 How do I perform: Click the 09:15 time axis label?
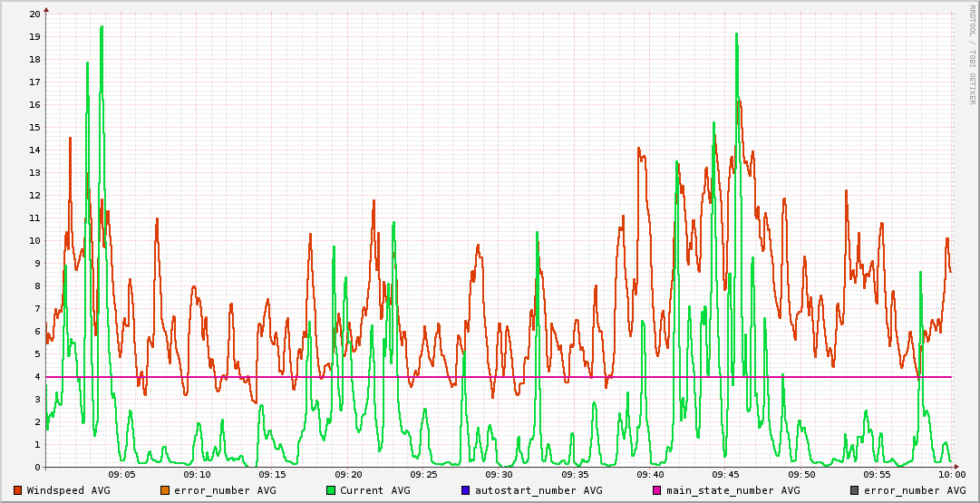(x=272, y=476)
